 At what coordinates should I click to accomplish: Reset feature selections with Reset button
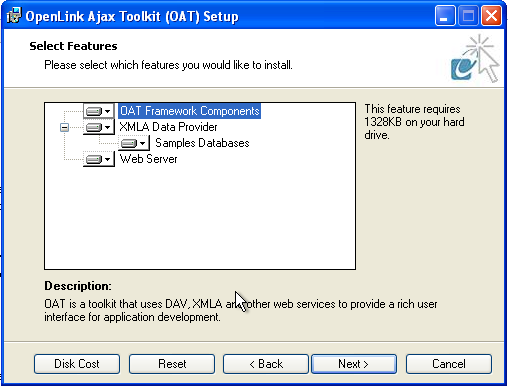(x=172, y=364)
